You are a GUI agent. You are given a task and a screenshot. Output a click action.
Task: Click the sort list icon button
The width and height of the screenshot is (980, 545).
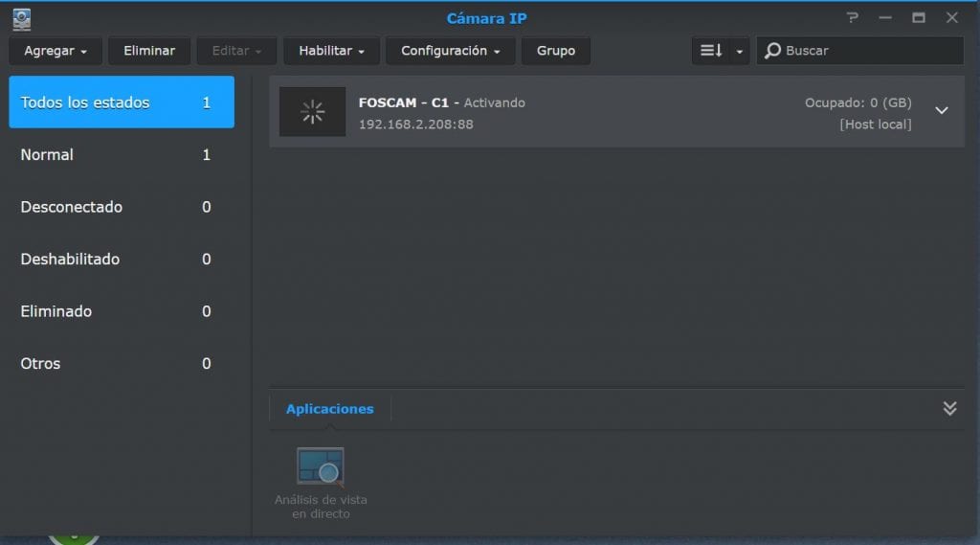[x=711, y=51]
